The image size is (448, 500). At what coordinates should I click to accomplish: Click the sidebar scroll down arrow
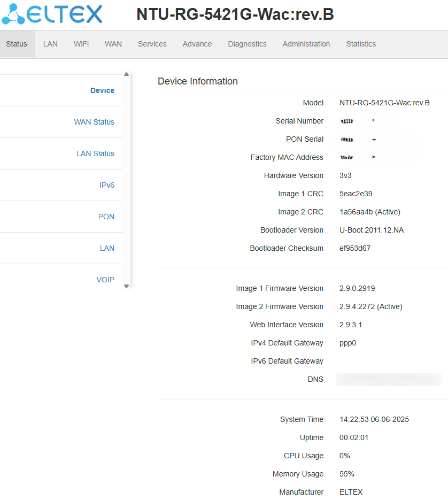click(126, 286)
